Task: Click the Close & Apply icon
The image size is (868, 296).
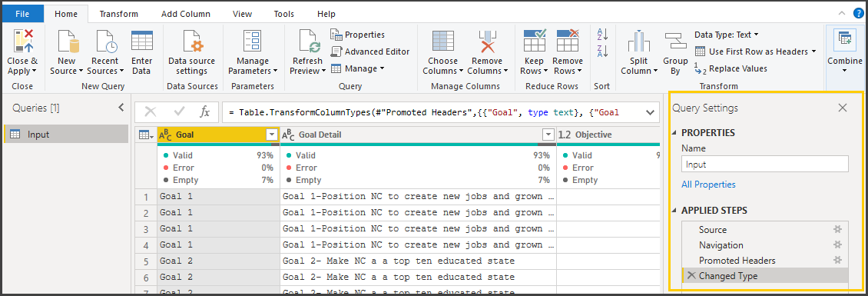Action: tap(23, 41)
